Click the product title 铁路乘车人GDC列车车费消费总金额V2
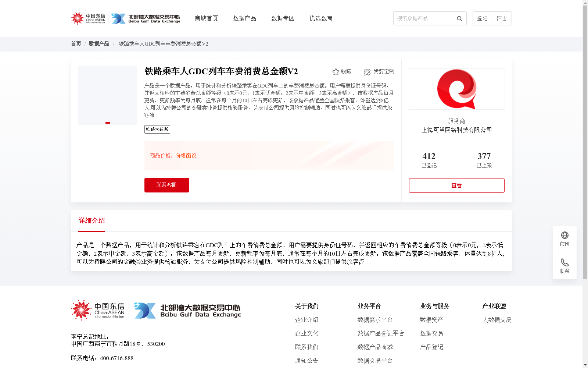The height and width of the screenshot is (368, 588). (x=221, y=71)
